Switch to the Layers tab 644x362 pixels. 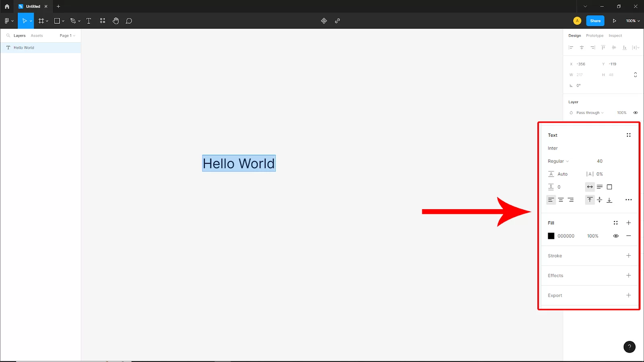point(19,35)
